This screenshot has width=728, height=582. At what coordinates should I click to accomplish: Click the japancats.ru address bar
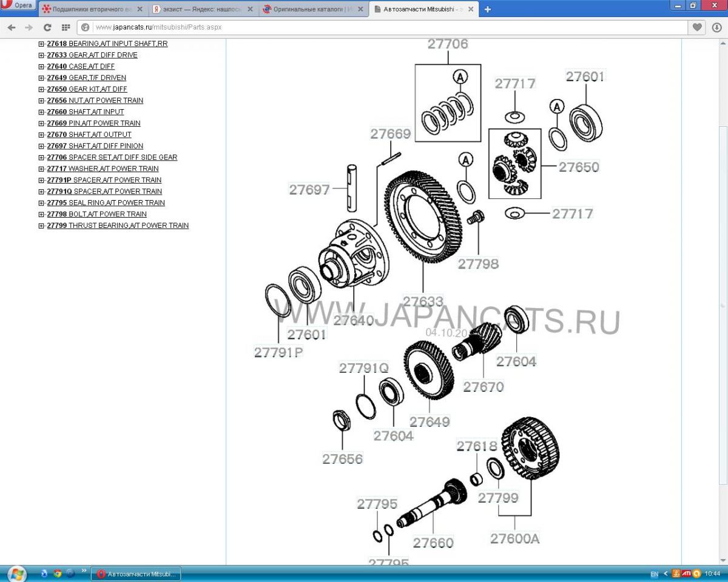click(x=388, y=28)
